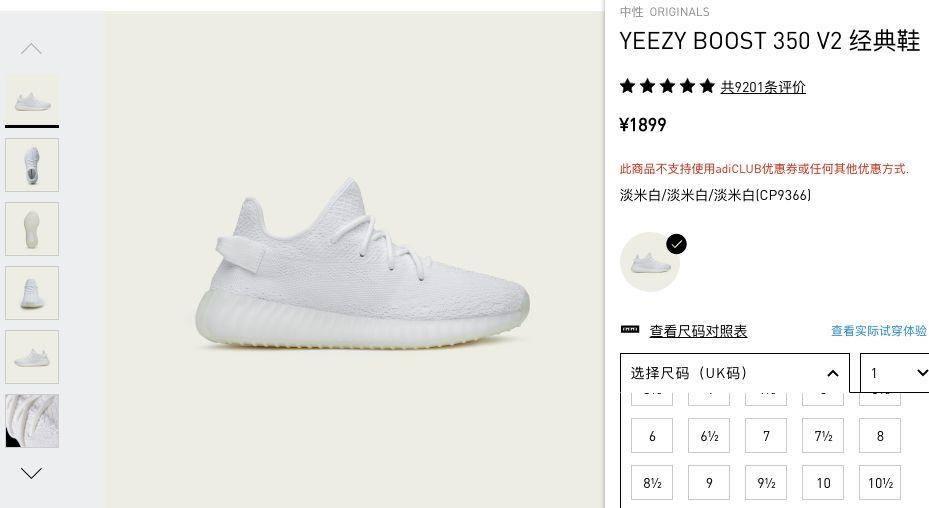Collapse the 选择尺码 (UK码) size dropdown
The height and width of the screenshot is (508, 929).
coord(735,373)
